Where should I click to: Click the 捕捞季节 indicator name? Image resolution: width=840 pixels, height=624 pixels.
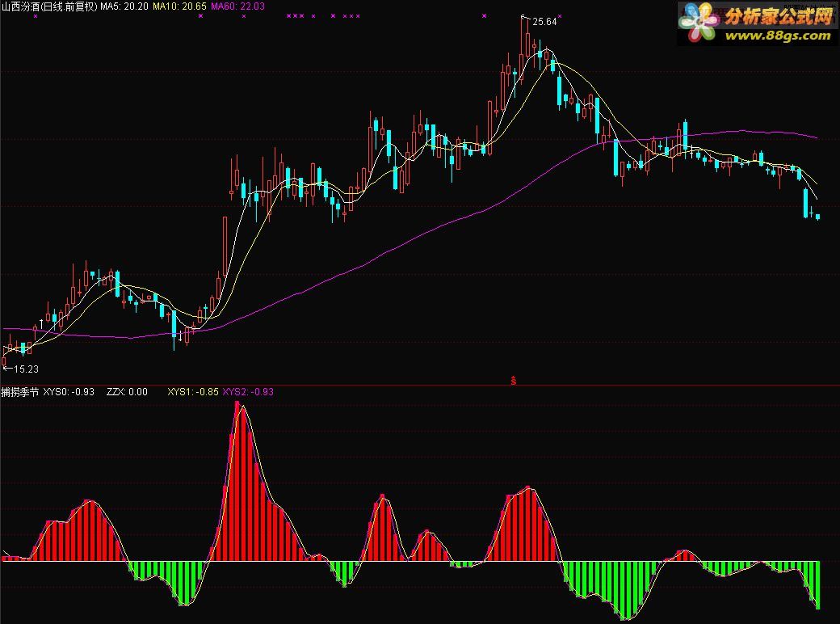point(20,392)
